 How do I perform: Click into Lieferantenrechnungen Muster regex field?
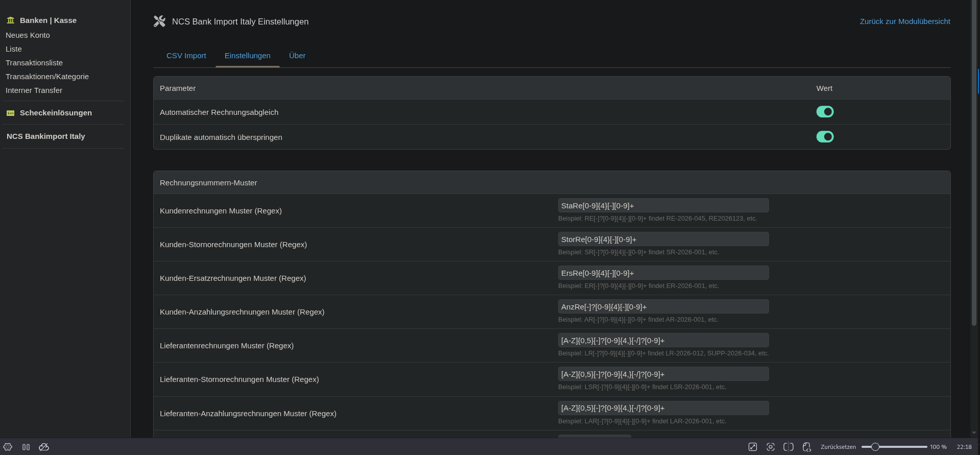(x=663, y=341)
